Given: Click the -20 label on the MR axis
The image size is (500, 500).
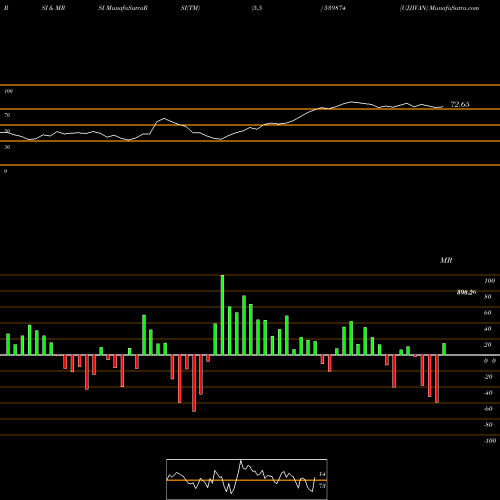Looking at the screenshot, I should click(488, 377).
